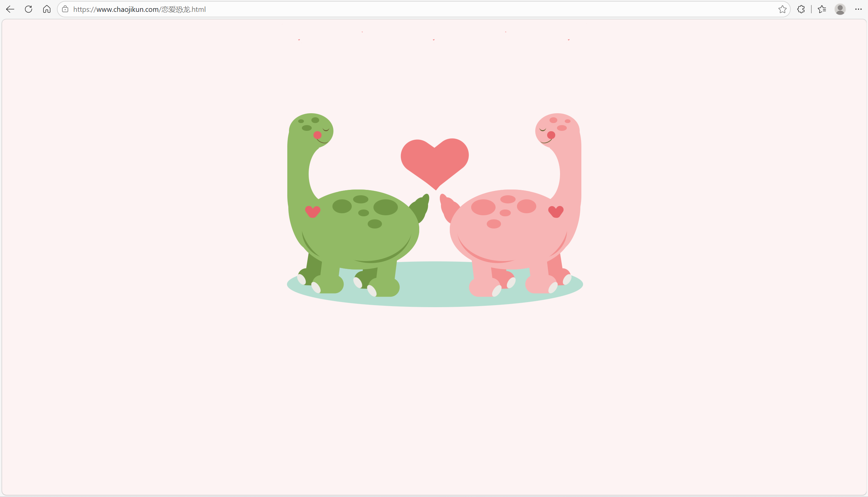The width and height of the screenshot is (868, 497).
Task: View site info lock icon
Action: (x=65, y=9)
